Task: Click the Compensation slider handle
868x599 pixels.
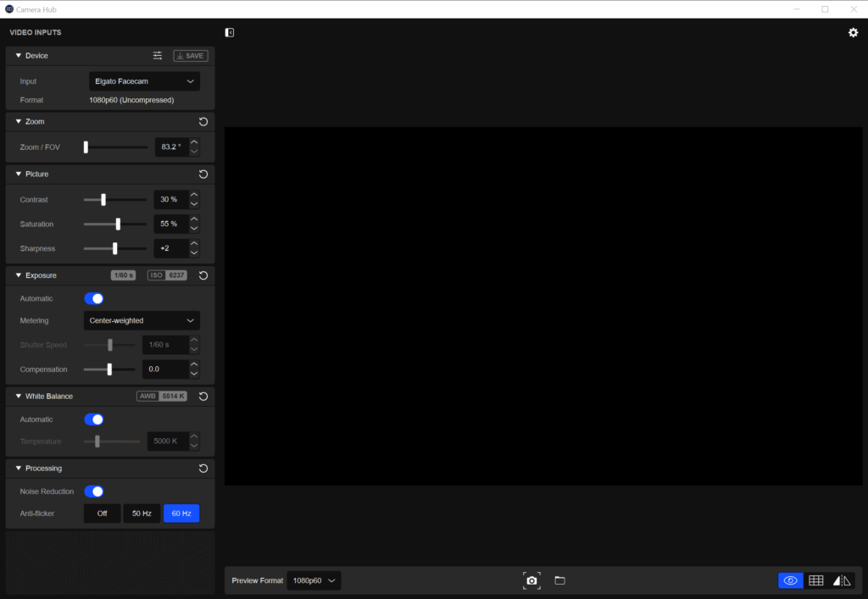Action: (x=109, y=369)
